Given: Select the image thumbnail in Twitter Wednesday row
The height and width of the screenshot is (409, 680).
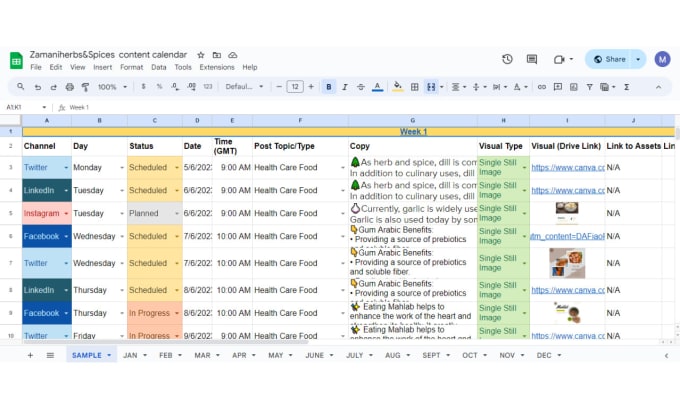Looking at the screenshot, I should [x=567, y=263].
